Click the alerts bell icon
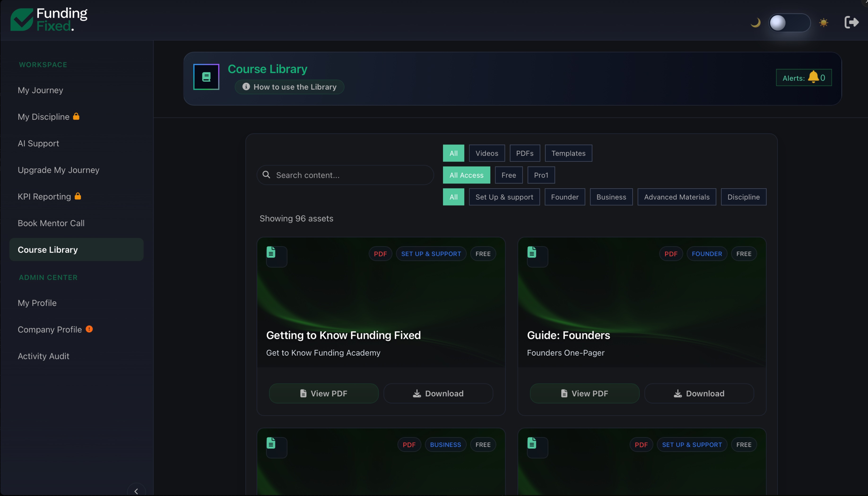 point(813,77)
